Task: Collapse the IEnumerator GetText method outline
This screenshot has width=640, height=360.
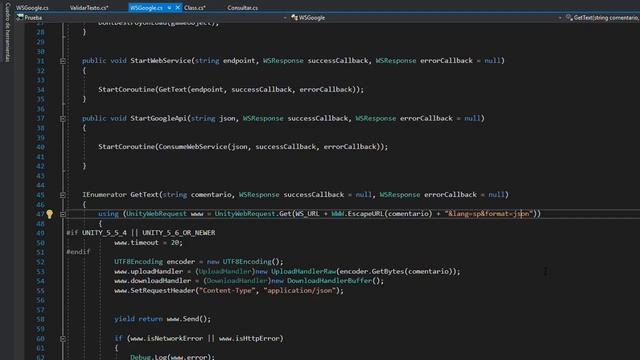Action: point(62,195)
